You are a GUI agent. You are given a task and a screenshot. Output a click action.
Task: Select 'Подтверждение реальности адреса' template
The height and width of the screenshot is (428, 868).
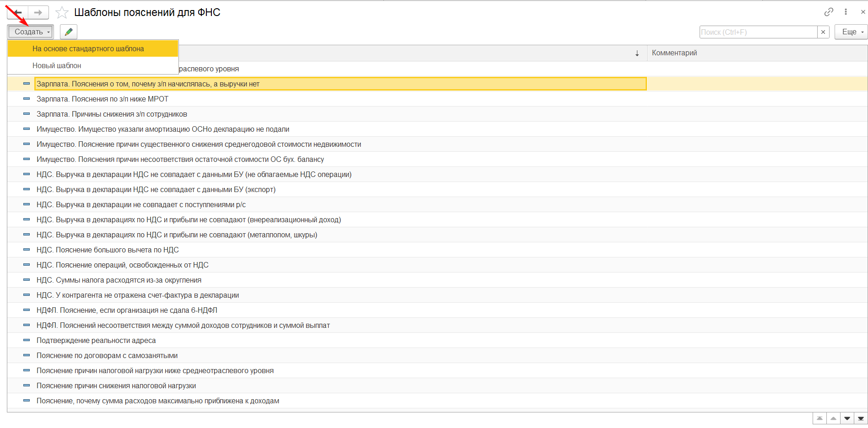click(x=96, y=340)
